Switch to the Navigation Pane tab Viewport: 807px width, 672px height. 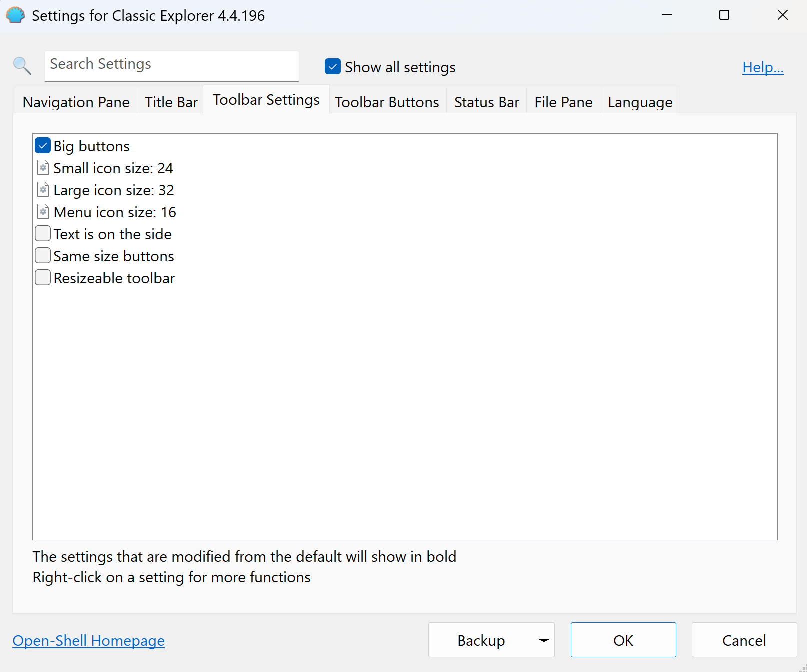point(76,102)
